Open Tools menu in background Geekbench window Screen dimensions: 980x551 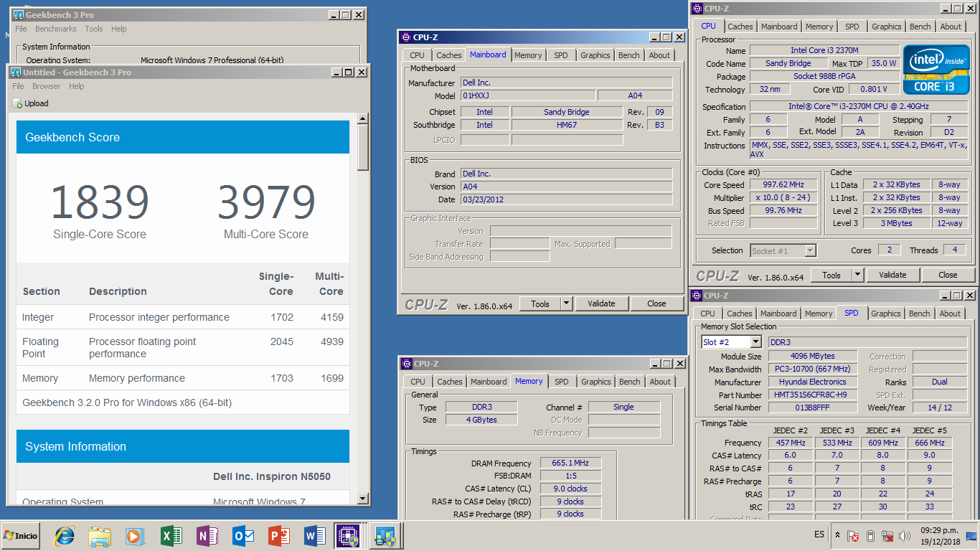click(94, 29)
